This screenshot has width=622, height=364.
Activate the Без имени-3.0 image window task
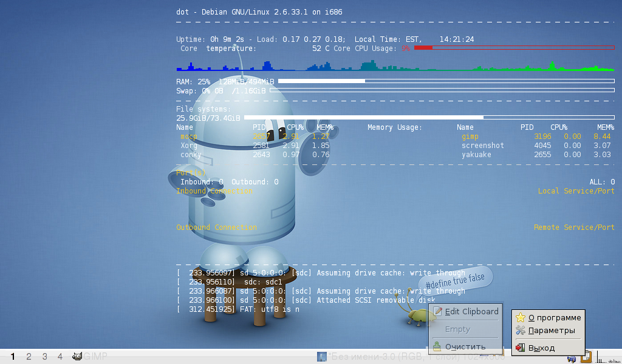tap(411, 357)
